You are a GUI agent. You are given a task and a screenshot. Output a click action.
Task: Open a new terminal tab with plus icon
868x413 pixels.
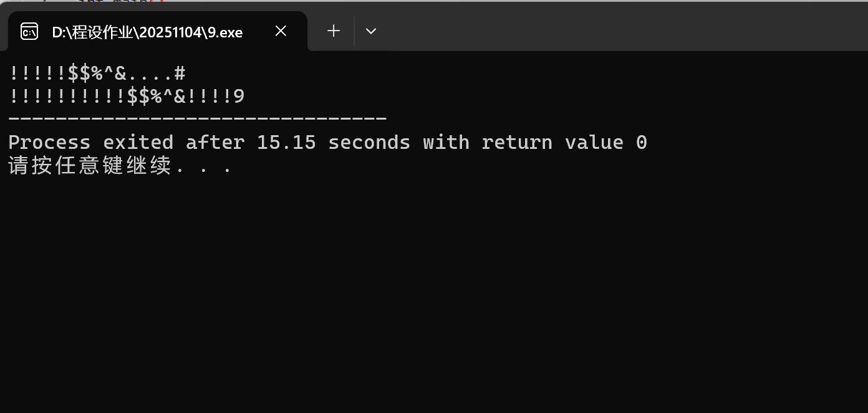click(x=334, y=31)
